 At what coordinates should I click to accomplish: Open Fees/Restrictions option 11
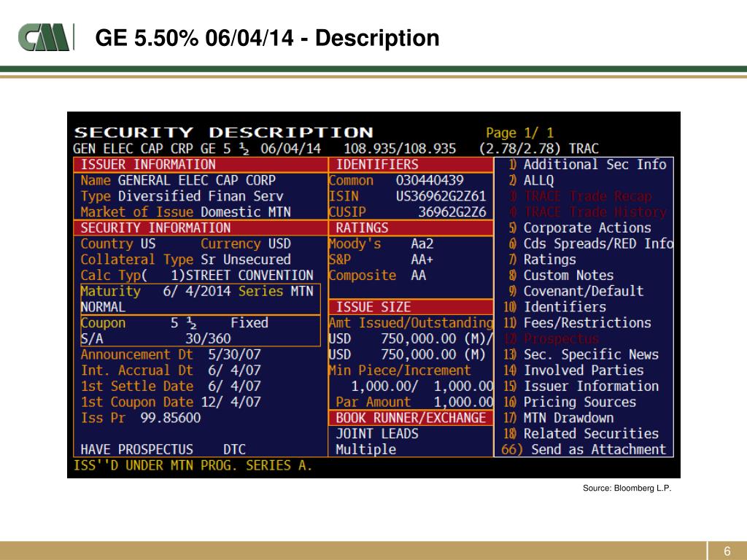point(578,323)
